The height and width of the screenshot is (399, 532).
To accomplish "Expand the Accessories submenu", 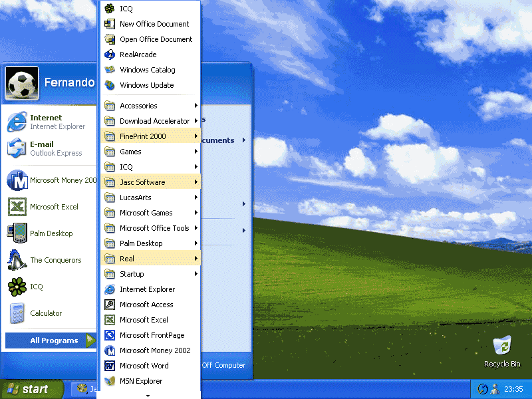I will click(140, 105).
